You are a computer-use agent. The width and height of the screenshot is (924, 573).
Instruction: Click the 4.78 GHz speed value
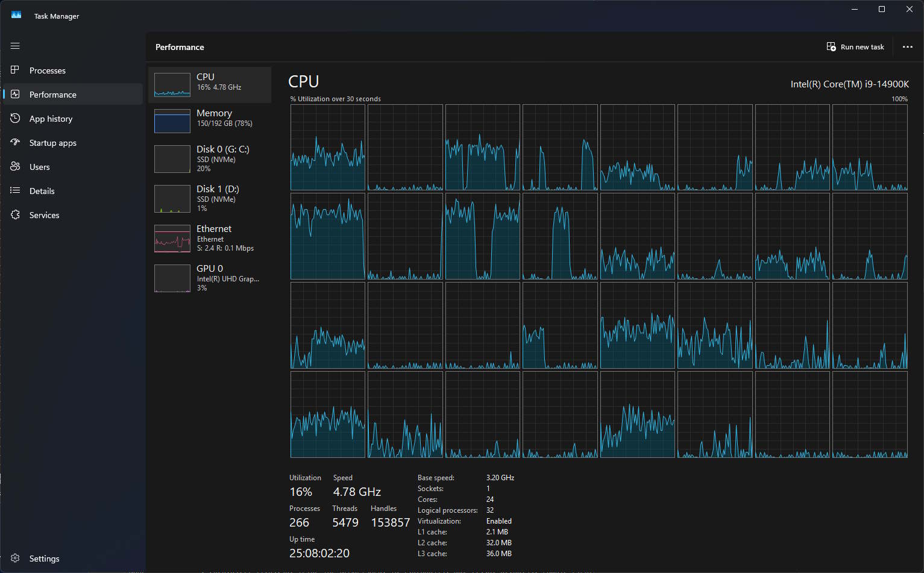click(357, 492)
